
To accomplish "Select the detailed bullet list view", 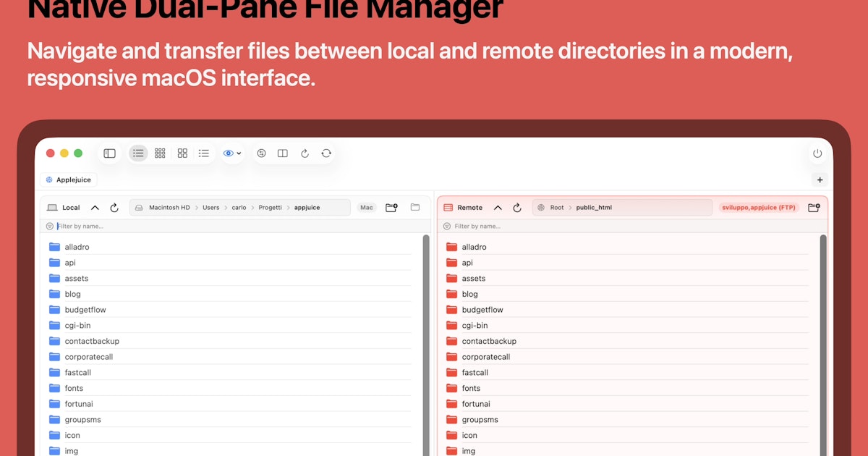I will coord(204,153).
